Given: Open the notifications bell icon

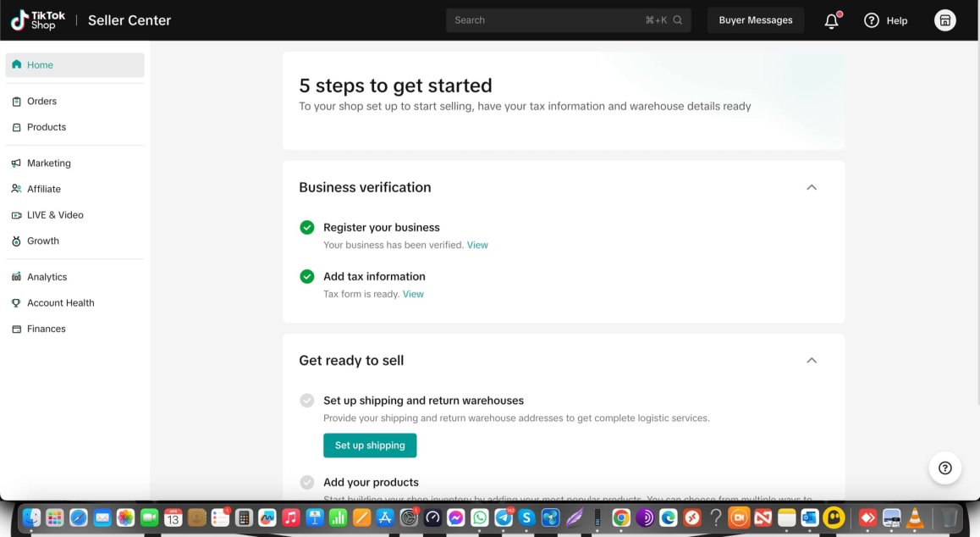Looking at the screenshot, I should tap(831, 20).
